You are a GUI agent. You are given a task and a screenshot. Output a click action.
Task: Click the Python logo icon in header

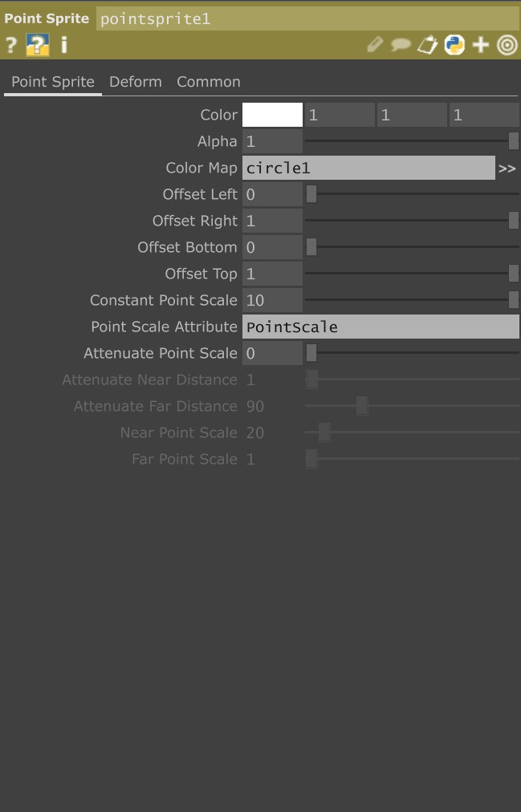pos(454,45)
